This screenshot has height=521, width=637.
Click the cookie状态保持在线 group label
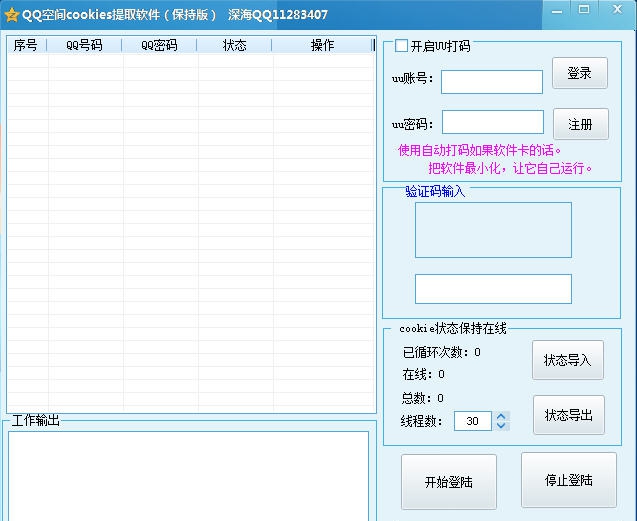click(x=453, y=328)
